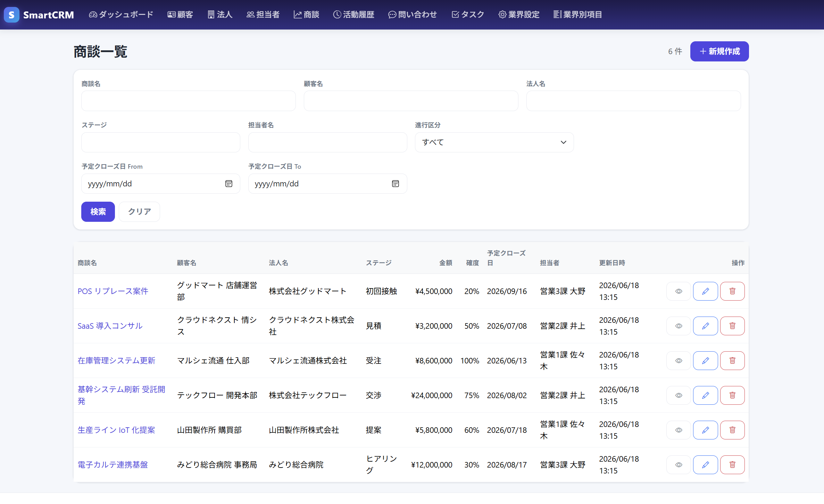The image size is (824, 504).
Task: Focus the 担当者名 search field
Action: tap(328, 142)
